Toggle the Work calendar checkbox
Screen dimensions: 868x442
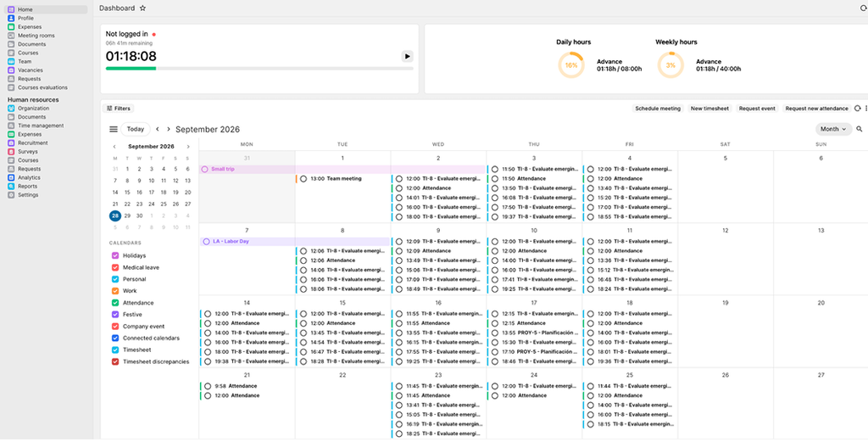click(115, 291)
